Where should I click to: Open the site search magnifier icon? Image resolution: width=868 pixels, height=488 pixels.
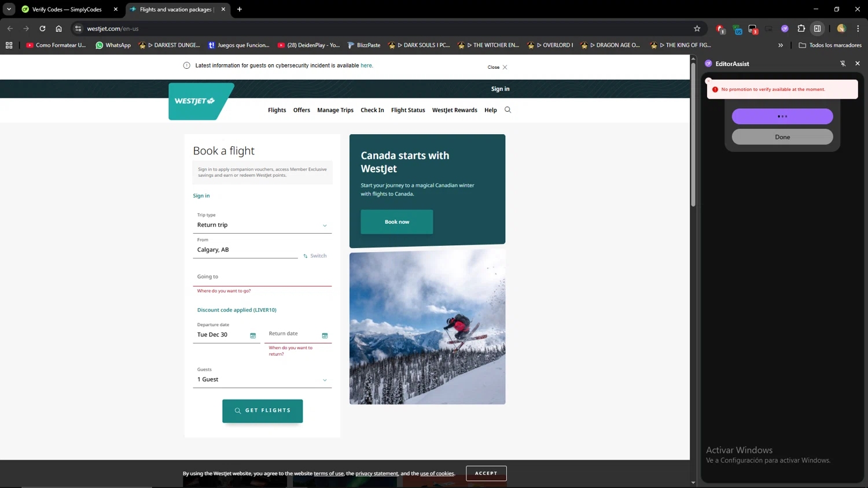click(507, 110)
